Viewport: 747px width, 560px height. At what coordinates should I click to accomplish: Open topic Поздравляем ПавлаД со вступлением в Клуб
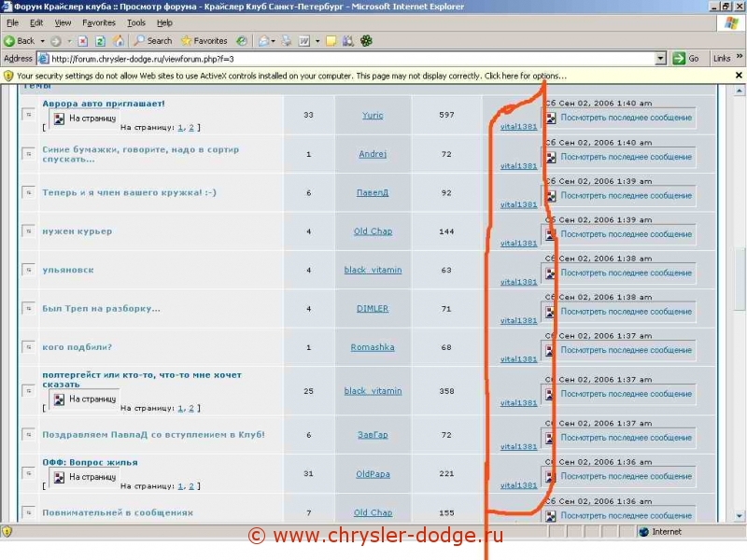tap(153, 434)
